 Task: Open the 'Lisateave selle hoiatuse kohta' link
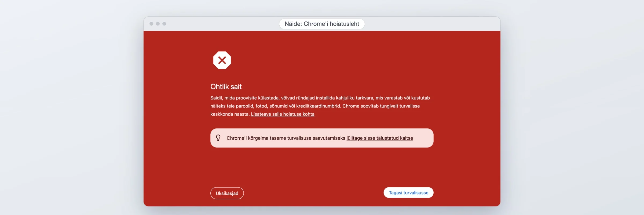(283, 114)
